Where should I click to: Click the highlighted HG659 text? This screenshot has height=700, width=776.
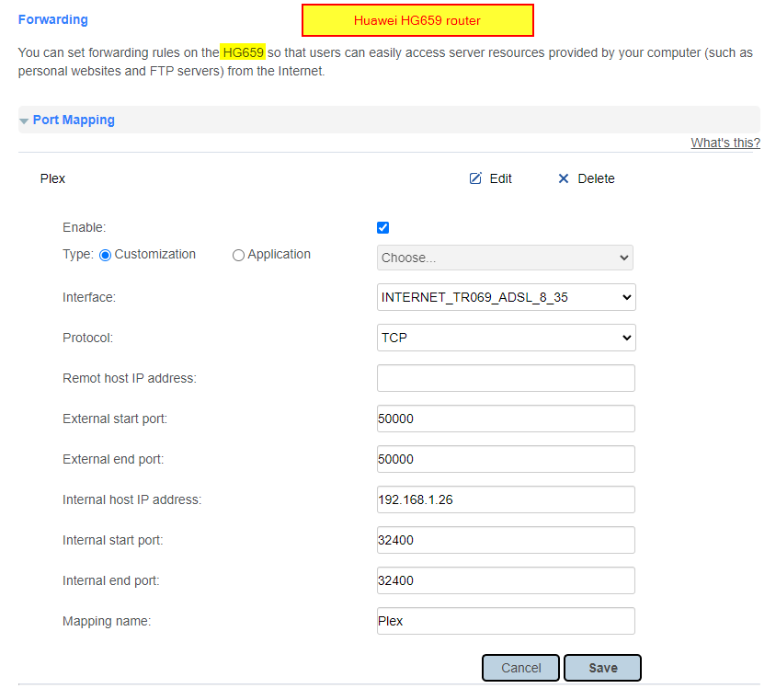(x=243, y=52)
